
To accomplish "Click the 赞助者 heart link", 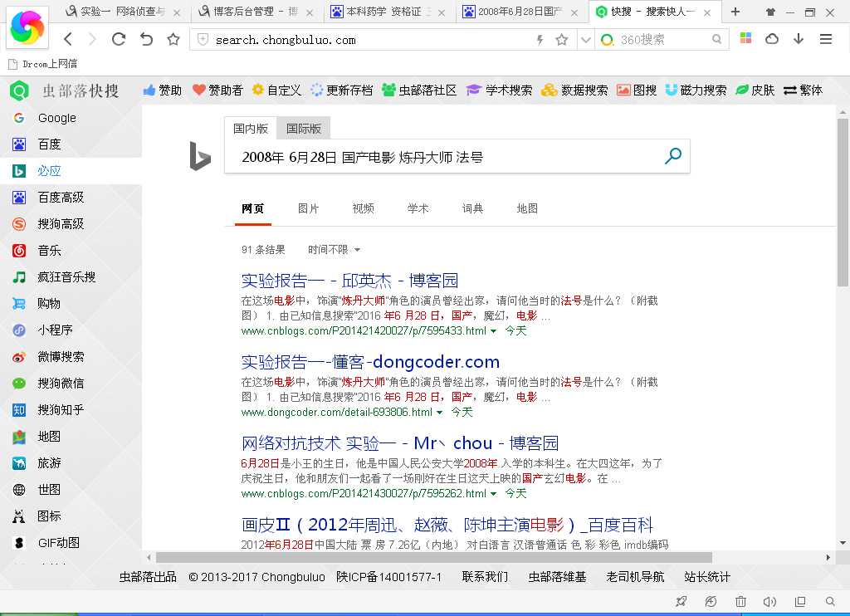I will 218,90.
